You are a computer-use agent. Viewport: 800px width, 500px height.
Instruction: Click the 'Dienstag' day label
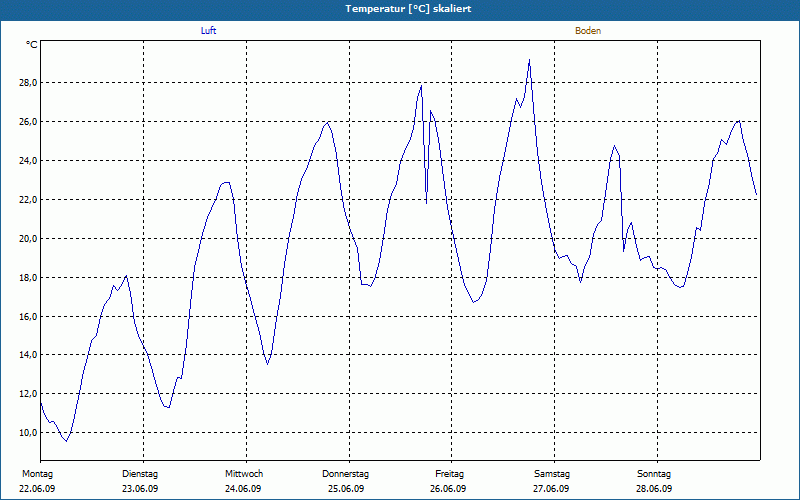[x=140, y=474]
